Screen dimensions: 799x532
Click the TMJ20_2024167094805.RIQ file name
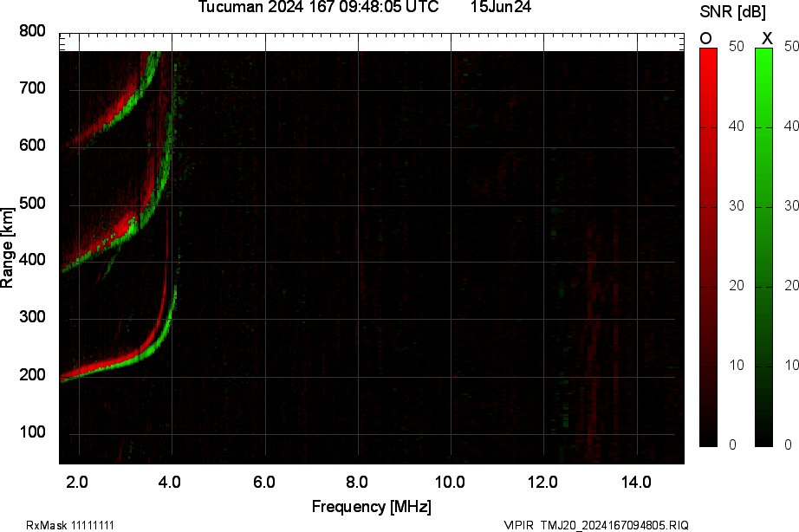tap(614, 525)
